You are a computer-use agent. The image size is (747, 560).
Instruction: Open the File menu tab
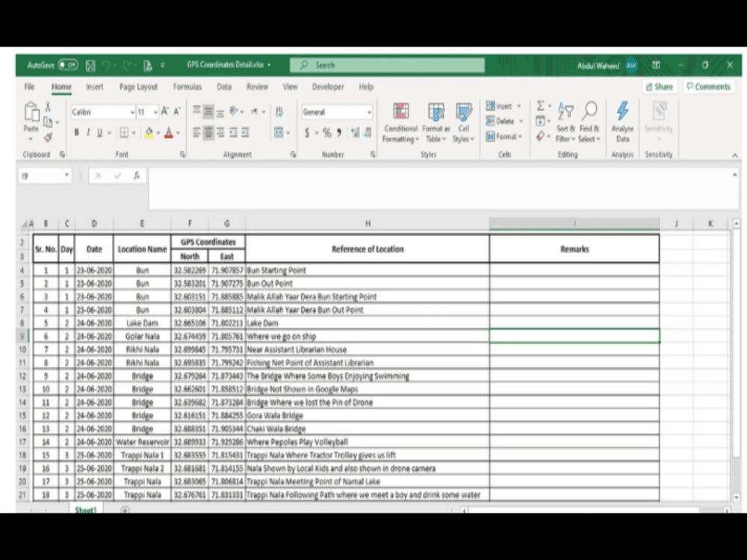pyautogui.click(x=30, y=87)
